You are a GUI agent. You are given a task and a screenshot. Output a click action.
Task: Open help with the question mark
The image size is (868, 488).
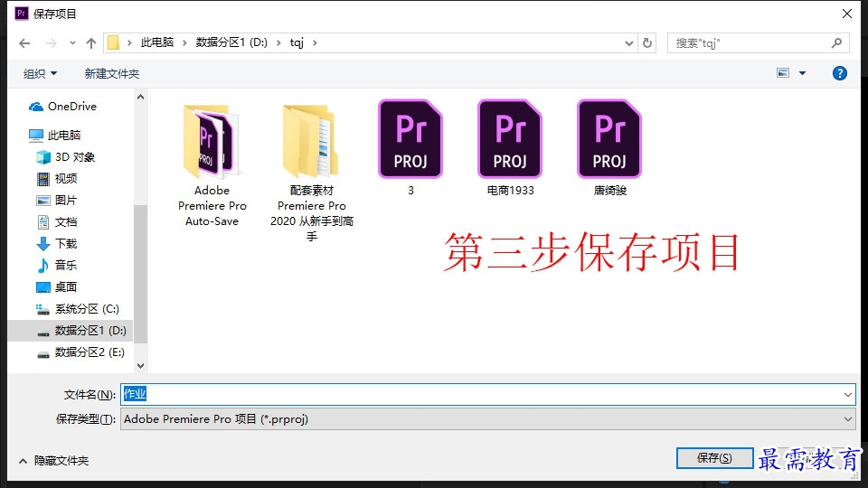tap(839, 73)
